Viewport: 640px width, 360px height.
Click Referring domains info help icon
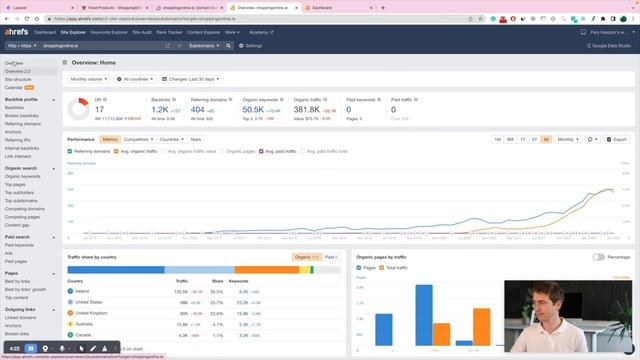(x=230, y=100)
